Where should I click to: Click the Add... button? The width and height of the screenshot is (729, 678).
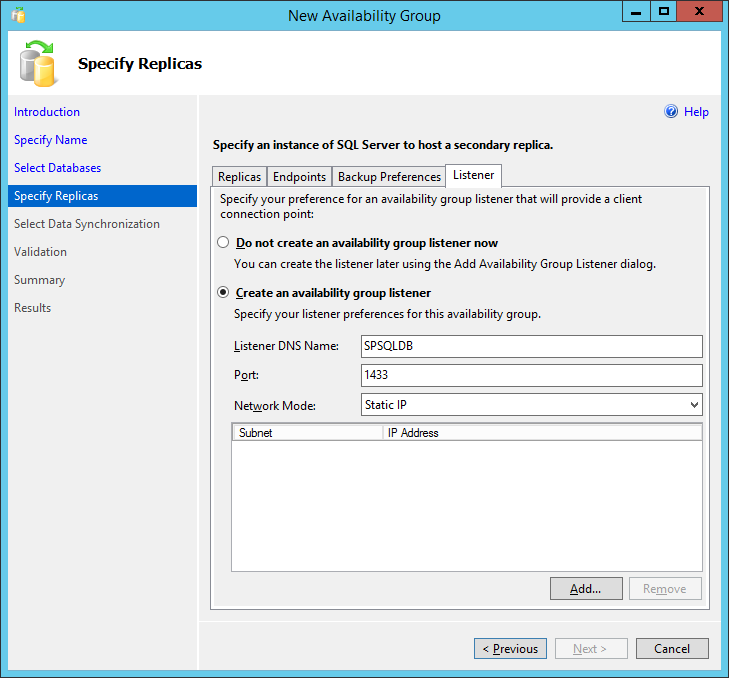pos(586,589)
